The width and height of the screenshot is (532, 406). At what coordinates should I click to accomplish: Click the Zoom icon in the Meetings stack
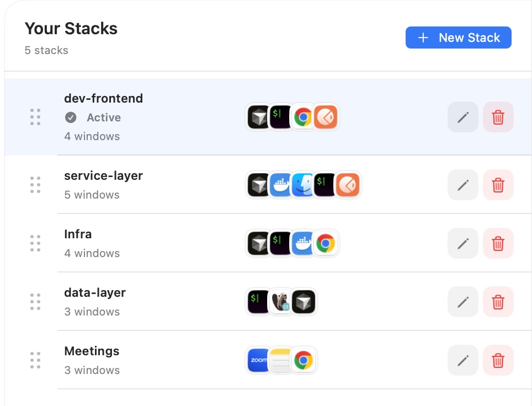pyautogui.click(x=258, y=360)
